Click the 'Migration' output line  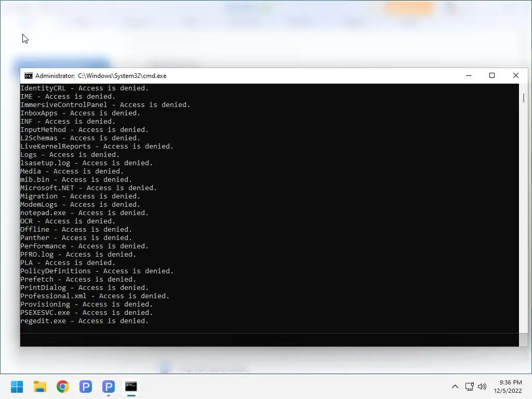(x=81, y=196)
